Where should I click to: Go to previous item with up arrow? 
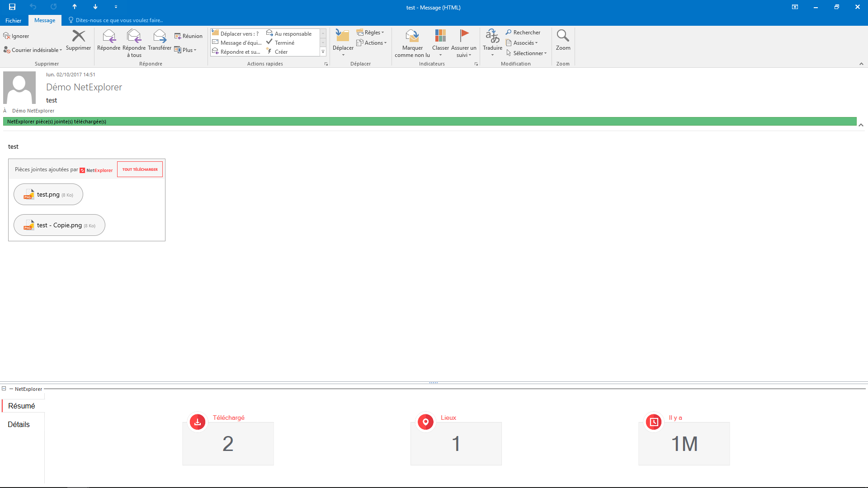(75, 7)
